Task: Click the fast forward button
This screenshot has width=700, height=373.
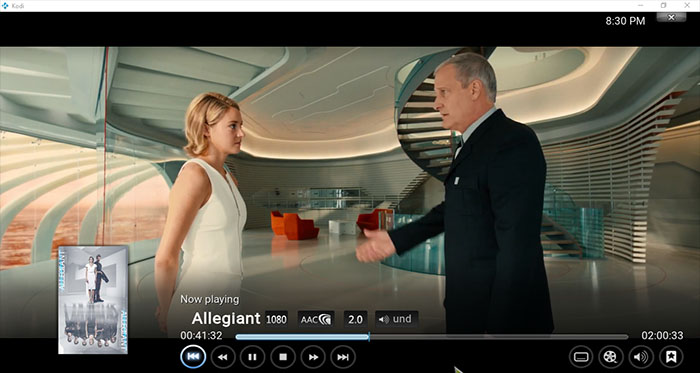Action: pyautogui.click(x=313, y=357)
